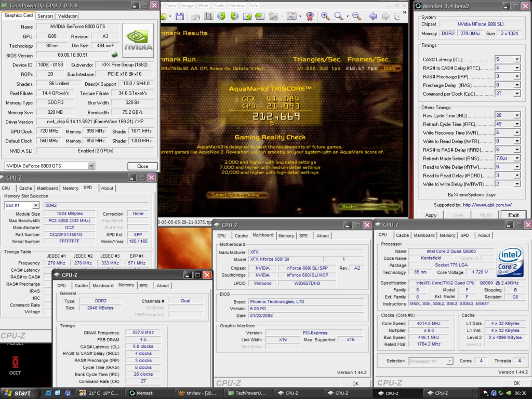This screenshot has height=399, width=532.
Task: Open Command per Clock (CpC) dropdown
Action: (517, 94)
